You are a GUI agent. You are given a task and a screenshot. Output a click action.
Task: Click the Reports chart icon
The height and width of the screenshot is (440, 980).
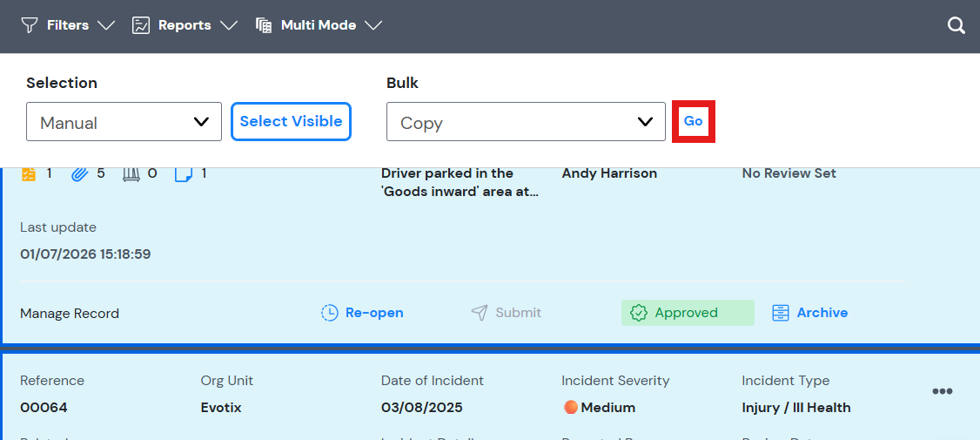tap(141, 25)
